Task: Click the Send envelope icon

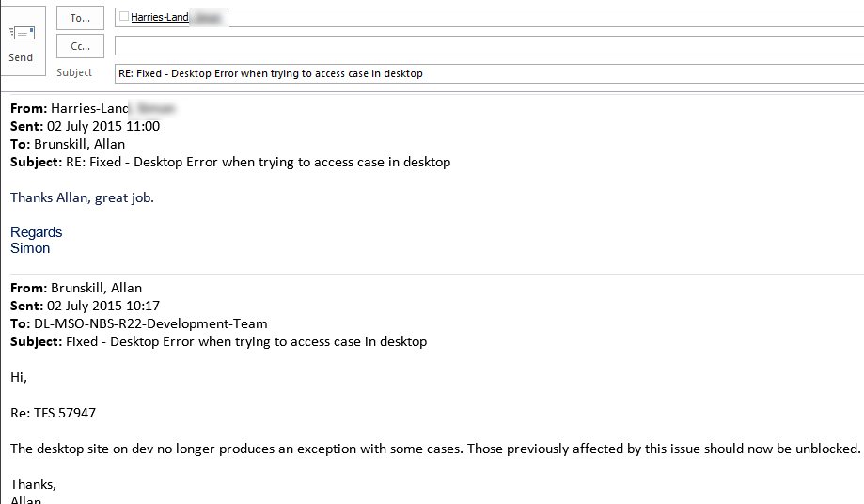Action: coord(21,34)
